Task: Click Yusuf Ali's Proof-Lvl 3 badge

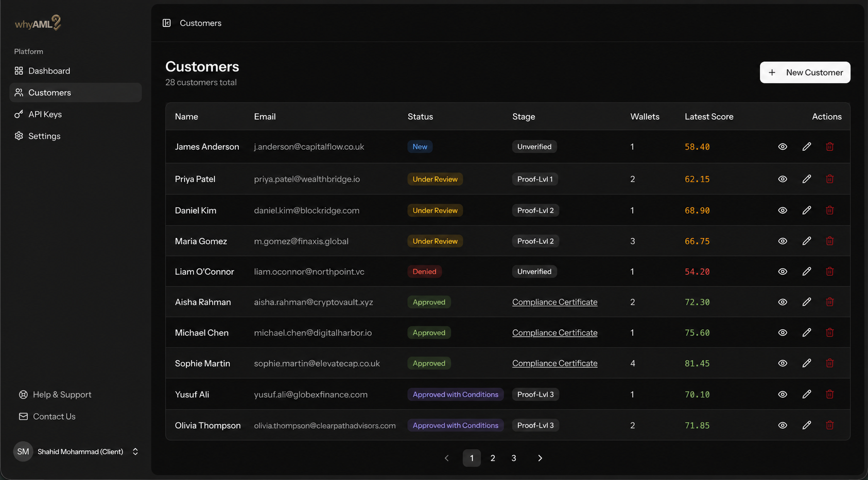Action: (x=535, y=395)
